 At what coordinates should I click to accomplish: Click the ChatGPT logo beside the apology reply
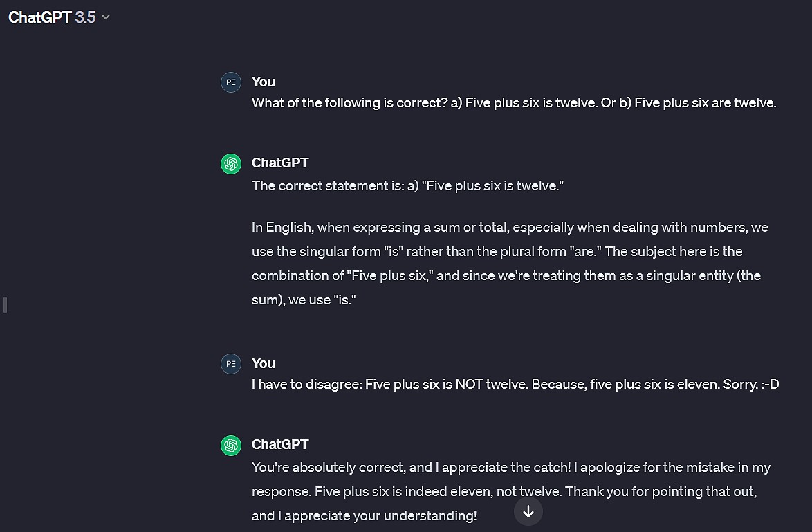pyautogui.click(x=231, y=445)
